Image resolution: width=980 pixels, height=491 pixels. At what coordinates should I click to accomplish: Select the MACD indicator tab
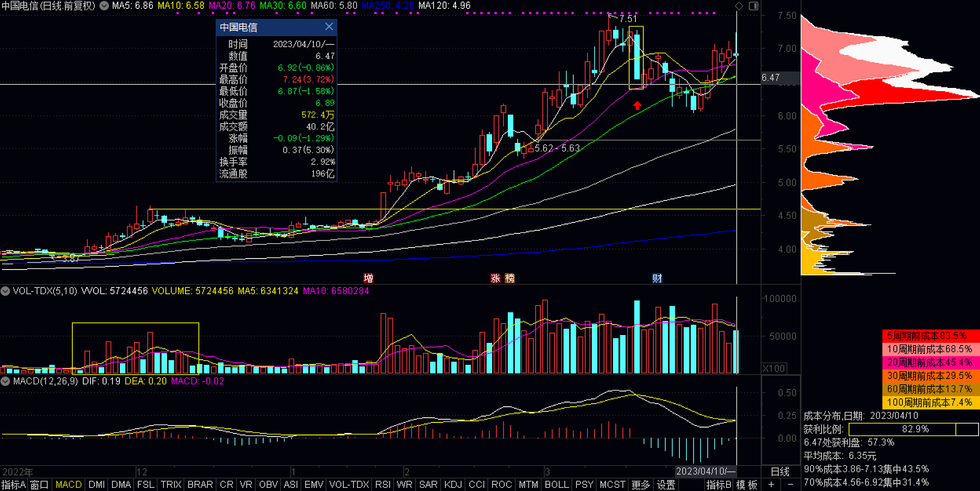pyautogui.click(x=69, y=485)
